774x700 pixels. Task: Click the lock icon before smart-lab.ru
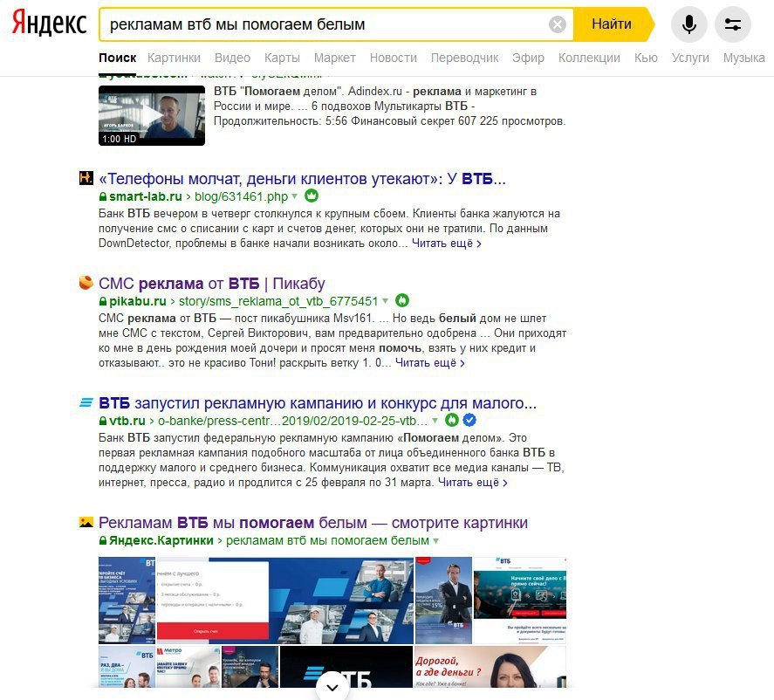pyautogui.click(x=103, y=196)
